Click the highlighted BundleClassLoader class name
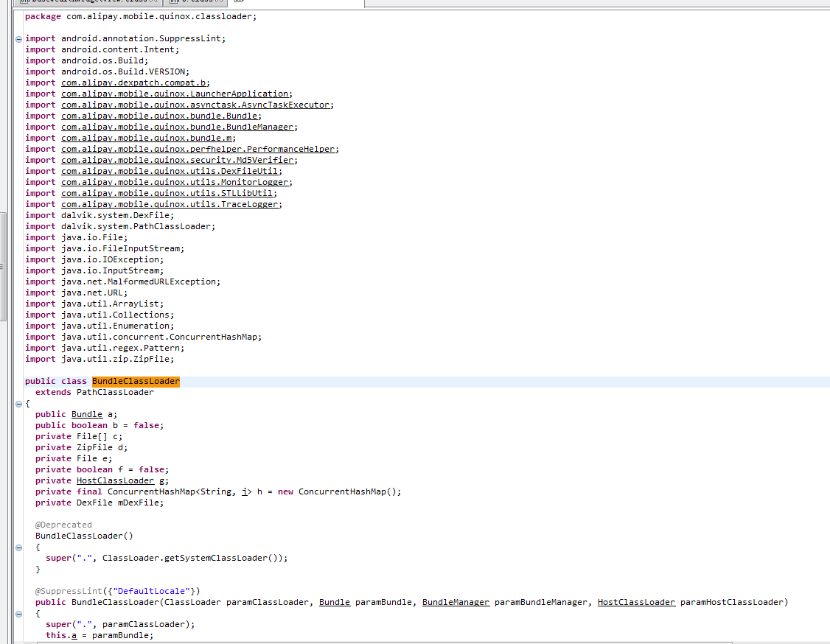The image size is (830, 644). 136,382
